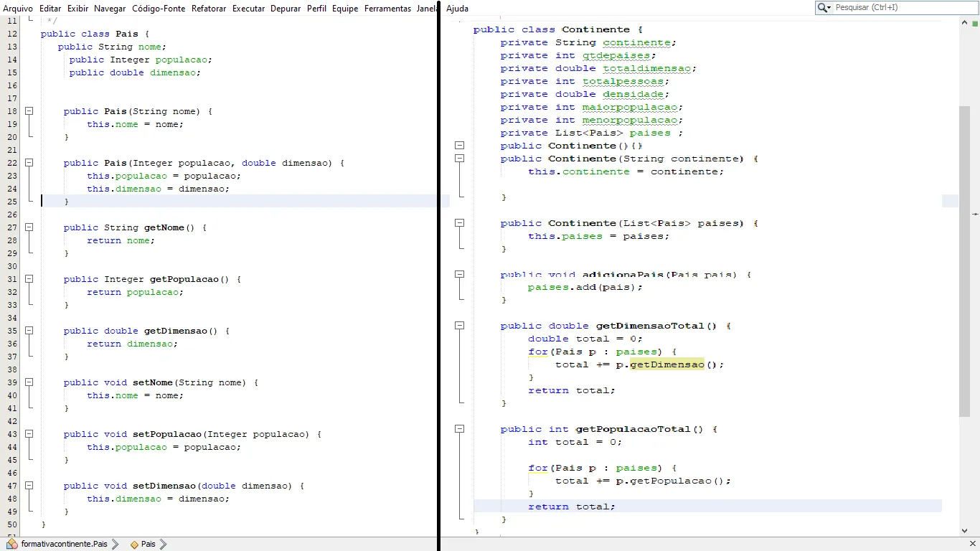Collapse the getDimensao() method fold

tap(29, 331)
